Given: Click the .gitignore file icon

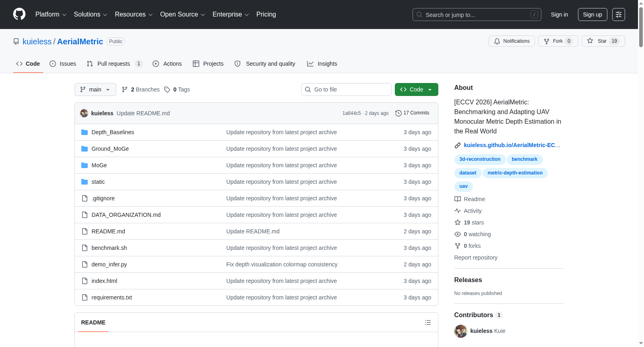Looking at the screenshot, I should click(x=85, y=198).
